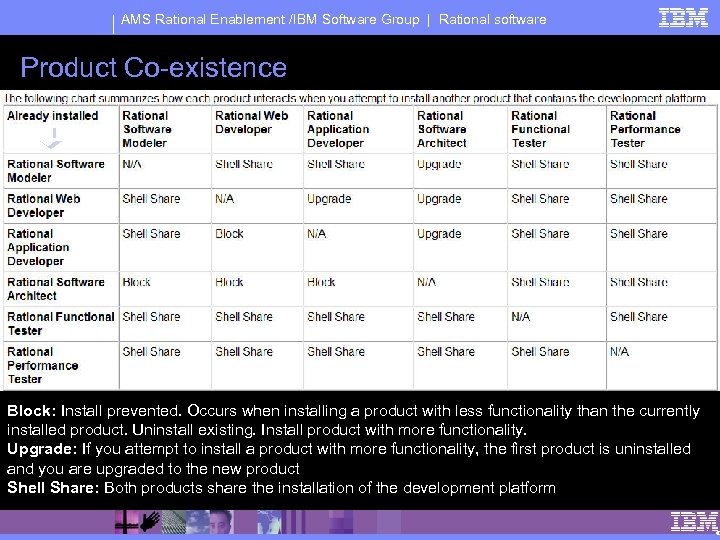Viewport: 720px width, 540px height.
Task: Select the Product Co-existence slide title
Action: click(153, 68)
